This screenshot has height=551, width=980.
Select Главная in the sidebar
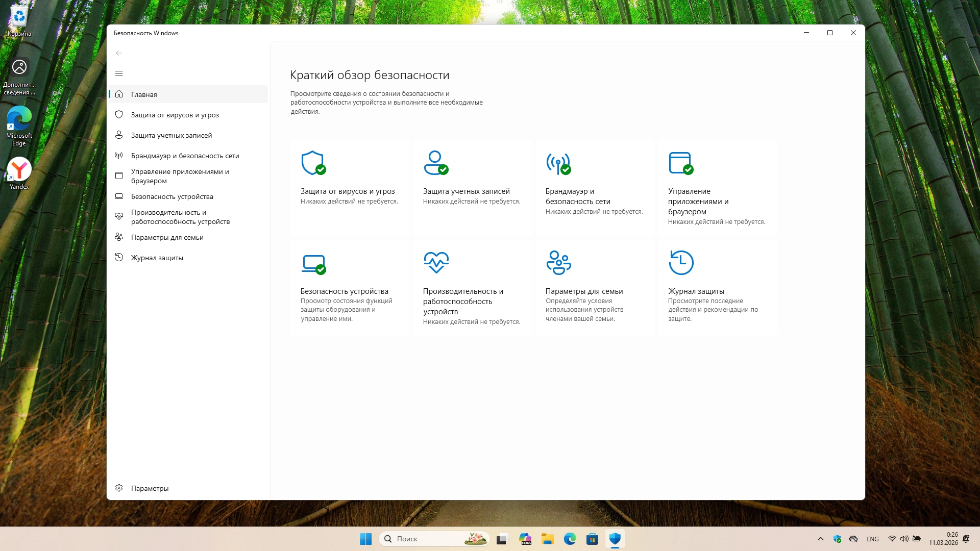[144, 94]
